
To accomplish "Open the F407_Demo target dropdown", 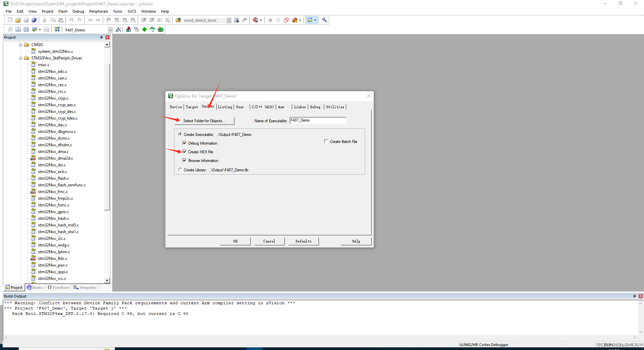I will (111, 30).
